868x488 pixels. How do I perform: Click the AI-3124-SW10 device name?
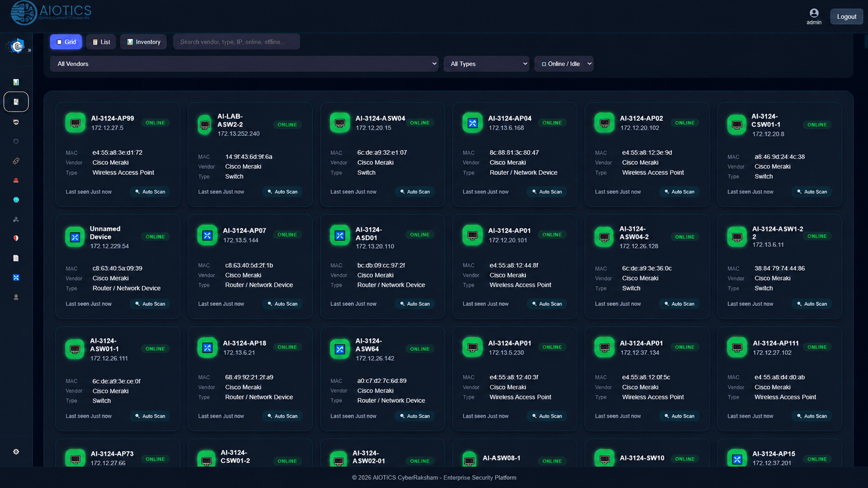pyautogui.click(x=642, y=458)
